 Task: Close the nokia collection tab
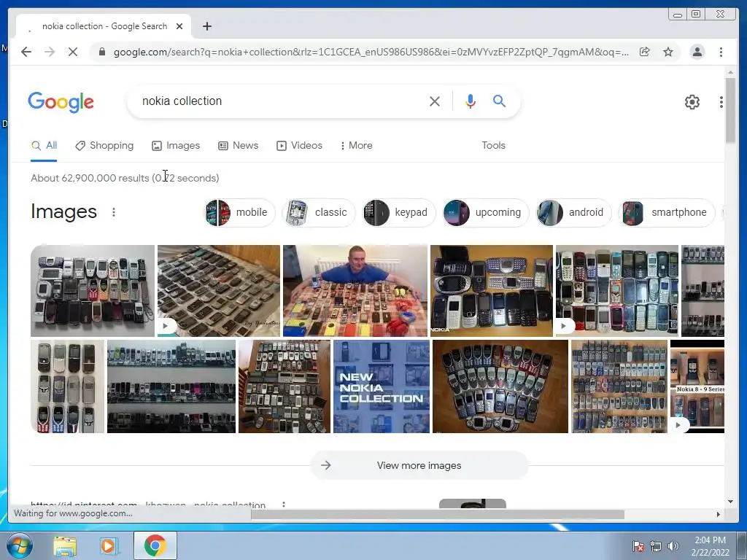(179, 26)
